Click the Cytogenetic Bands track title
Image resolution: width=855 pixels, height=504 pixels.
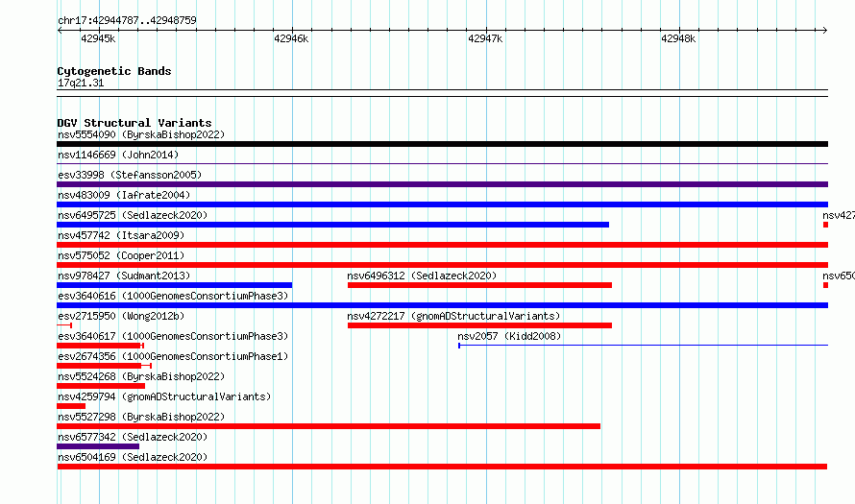(114, 71)
